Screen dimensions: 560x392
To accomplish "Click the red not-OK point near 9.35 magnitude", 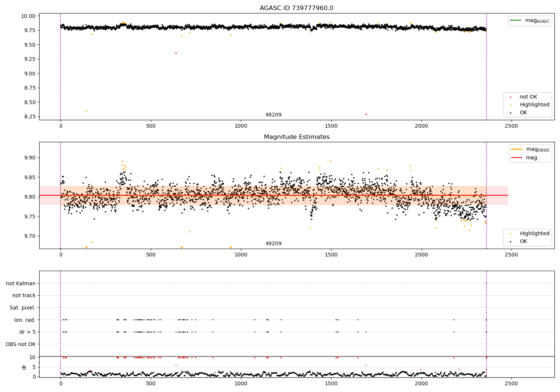I will pyautogui.click(x=176, y=53).
